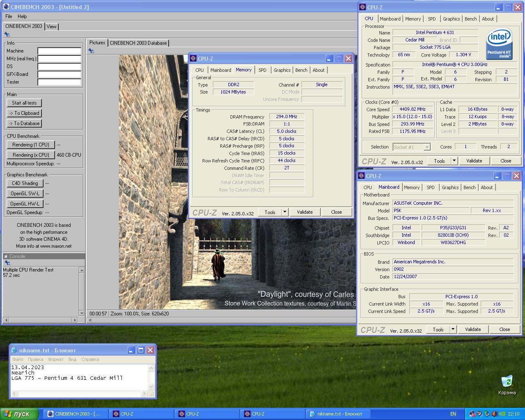Click the Intel Pentium 4 HT logo
The height and width of the screenshot is (420, 525).
[499, 44]
